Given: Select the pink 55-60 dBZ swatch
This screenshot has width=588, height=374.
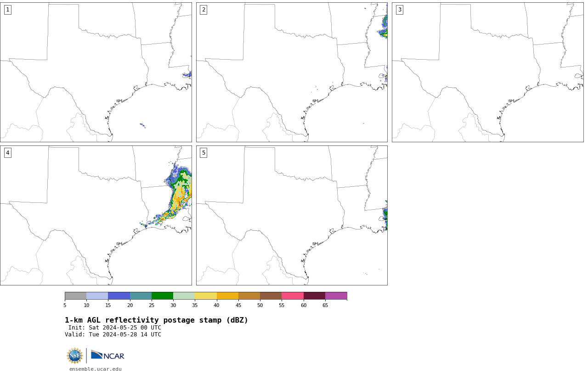Looking at the screenshot, I should pyautogui.click(x=293, y=296).
